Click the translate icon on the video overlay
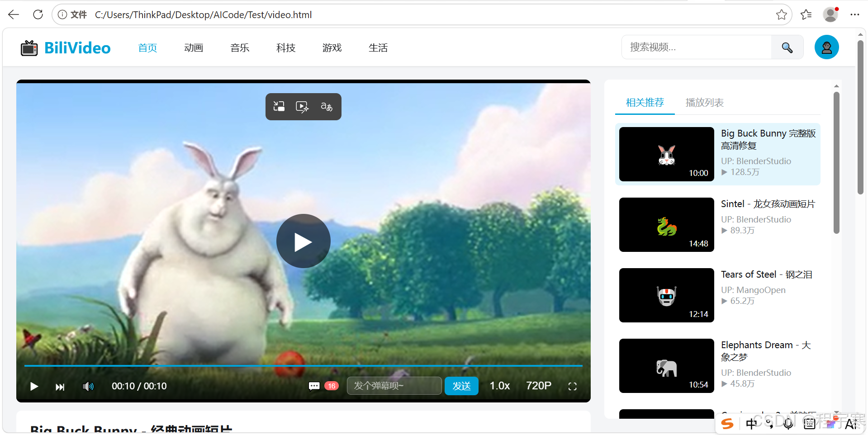 pos(327,107)
